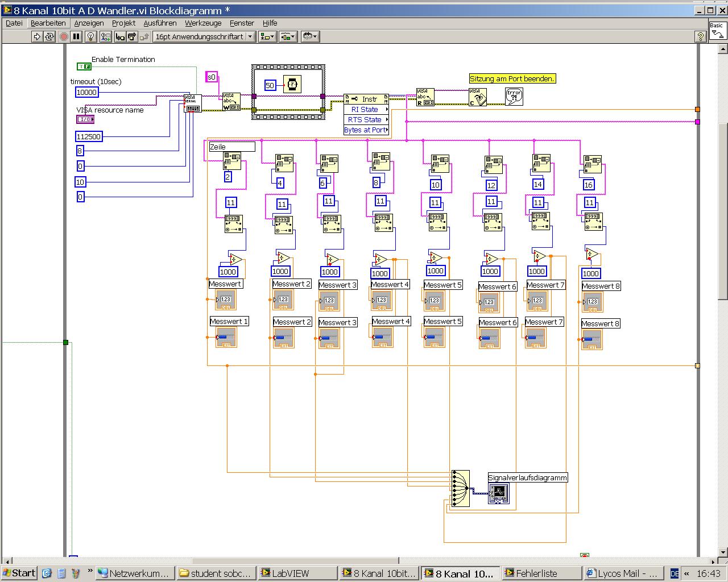Viewport: 728px width, 582px height.
Task: Select the Simple Error Handler node
Action: click(514, 97)
